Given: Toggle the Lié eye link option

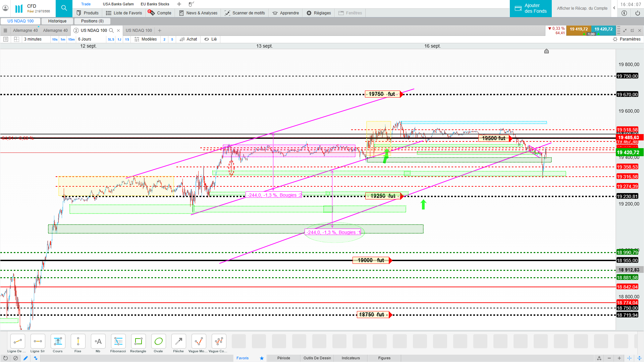Looking at the screenshot, I should coord(210,39).
